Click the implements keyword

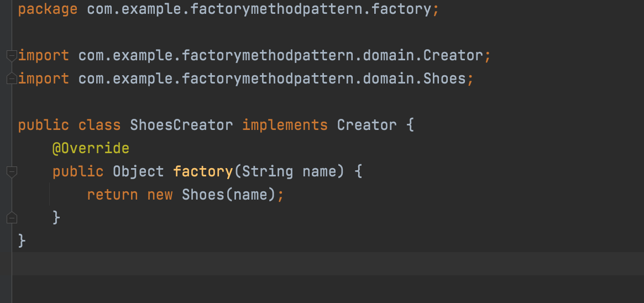pos(285,125)
